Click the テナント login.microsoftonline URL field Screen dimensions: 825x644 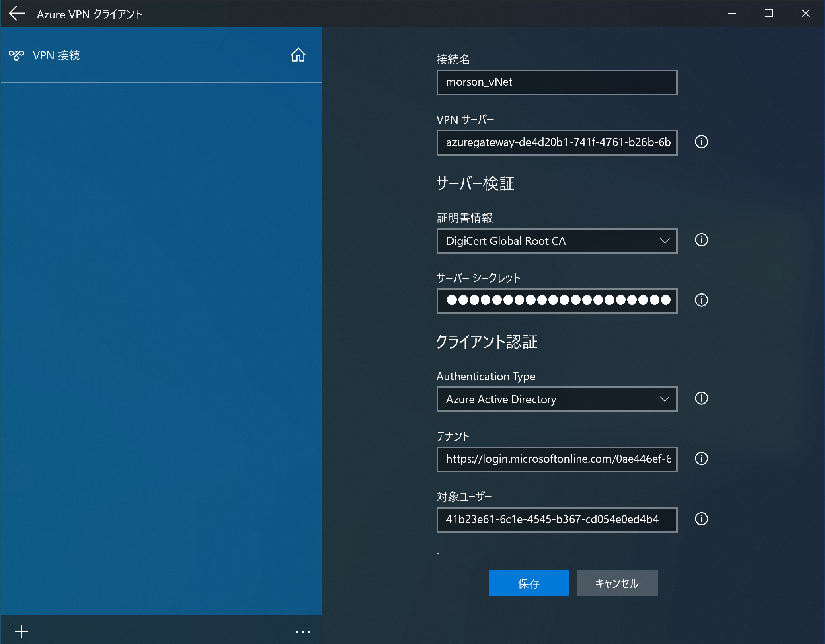coord(557,459)
